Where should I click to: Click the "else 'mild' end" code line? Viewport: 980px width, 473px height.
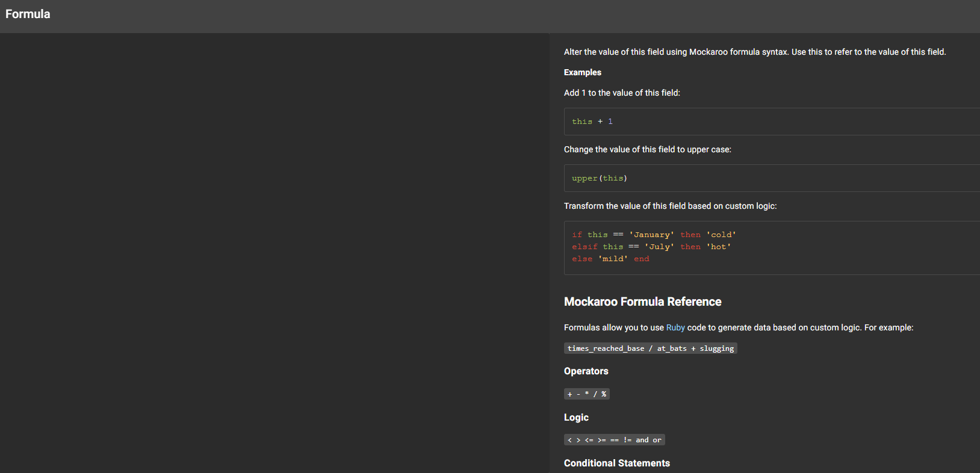tap(610, 259)
